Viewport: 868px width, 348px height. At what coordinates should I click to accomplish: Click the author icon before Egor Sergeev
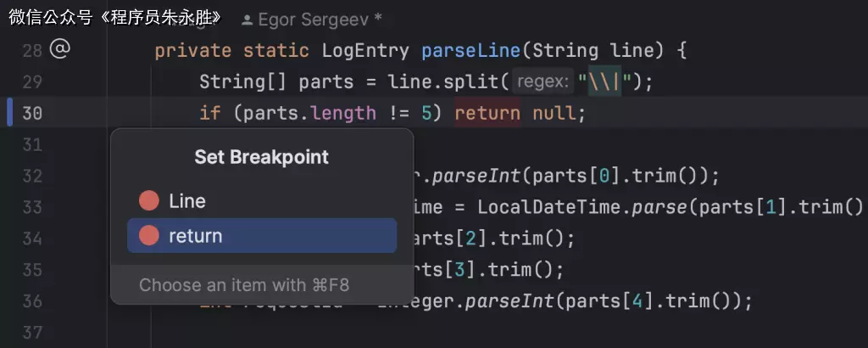[247, 18]
